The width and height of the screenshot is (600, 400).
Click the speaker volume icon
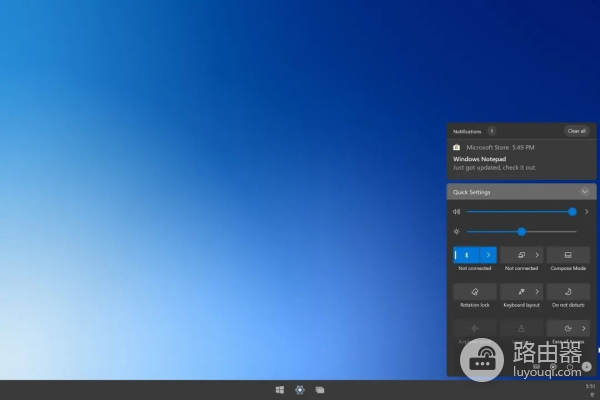pos(456,212)
